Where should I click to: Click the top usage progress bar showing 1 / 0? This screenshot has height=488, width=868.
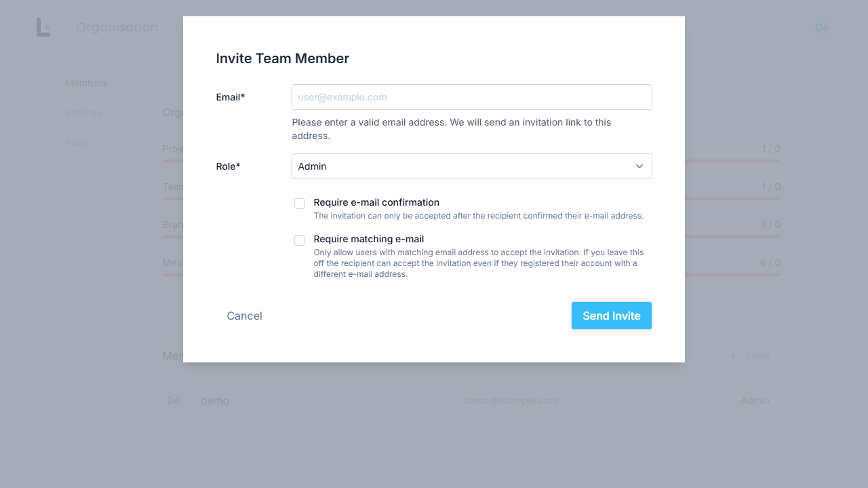(731, 161)
